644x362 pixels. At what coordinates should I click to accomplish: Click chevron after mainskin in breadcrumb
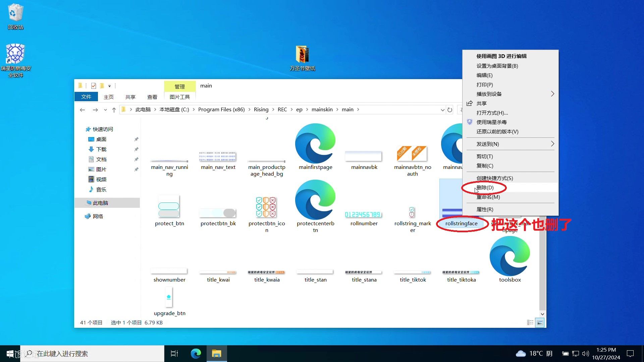pos(337,110)
